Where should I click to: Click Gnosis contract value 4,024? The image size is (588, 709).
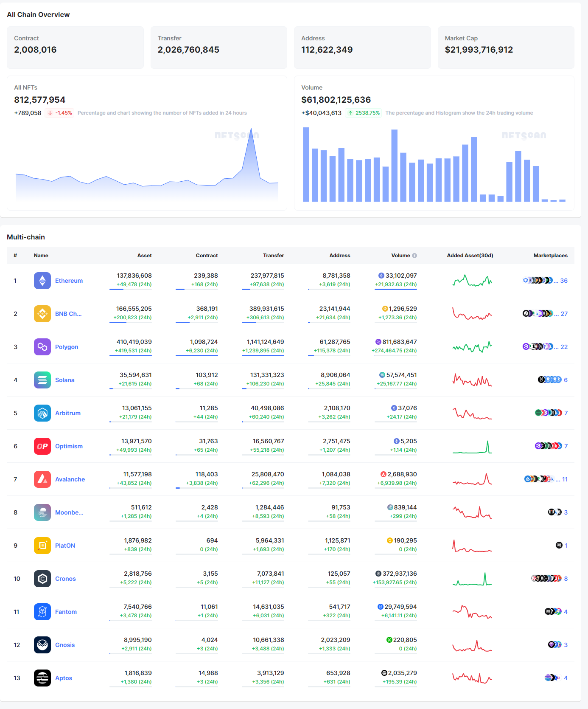(210, 640)
